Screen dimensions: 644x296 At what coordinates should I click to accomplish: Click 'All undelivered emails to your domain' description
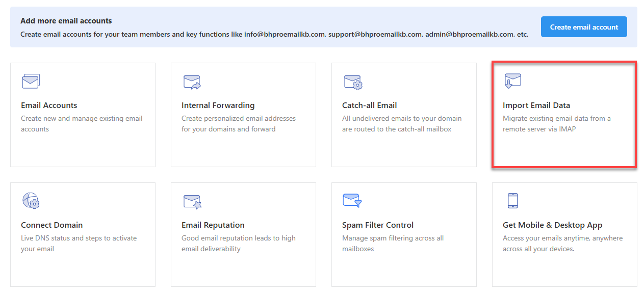[402, 124]
